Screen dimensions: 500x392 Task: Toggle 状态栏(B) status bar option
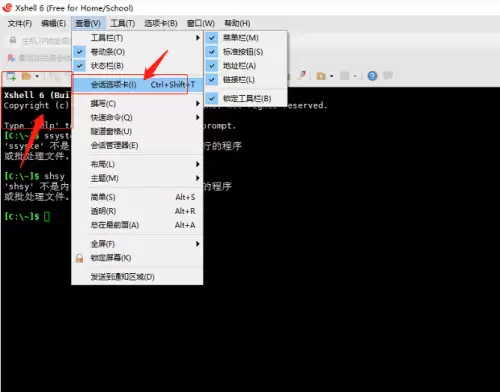(x=137, y=66)
